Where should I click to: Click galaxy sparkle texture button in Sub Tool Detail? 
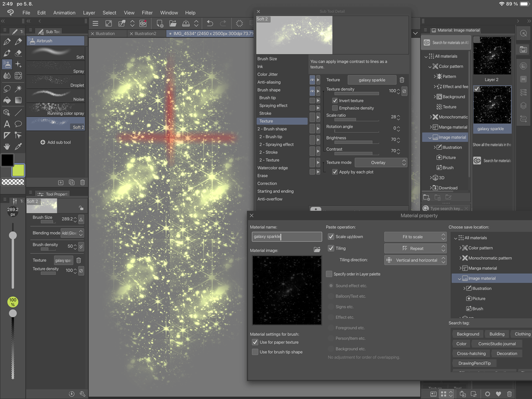[x=372, y=80]
